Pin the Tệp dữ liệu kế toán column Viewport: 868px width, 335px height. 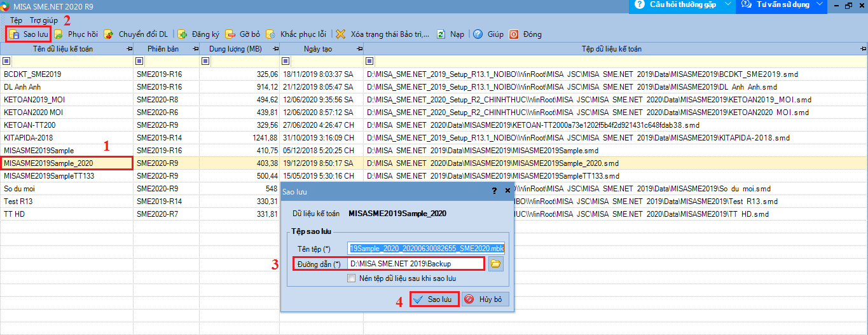(863, 49)
